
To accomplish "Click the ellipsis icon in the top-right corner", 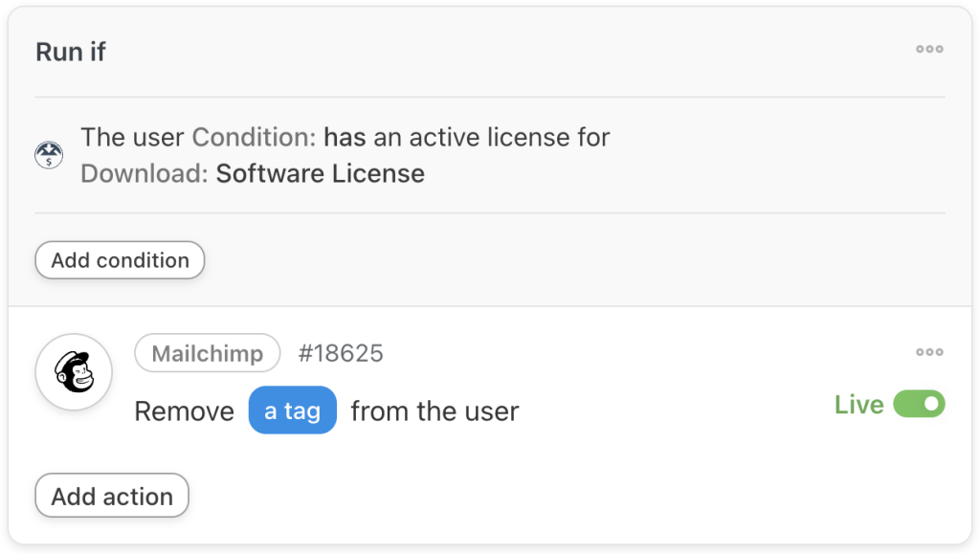I will point(929,49).
